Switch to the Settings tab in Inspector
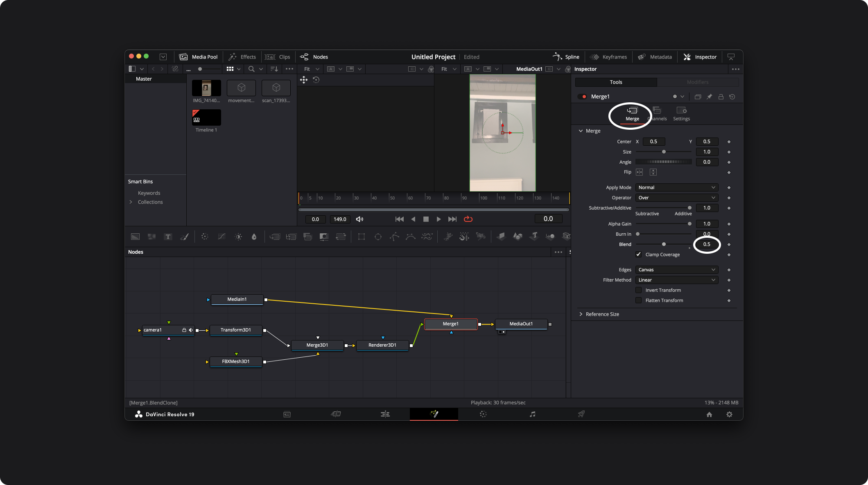 point(681,114)
